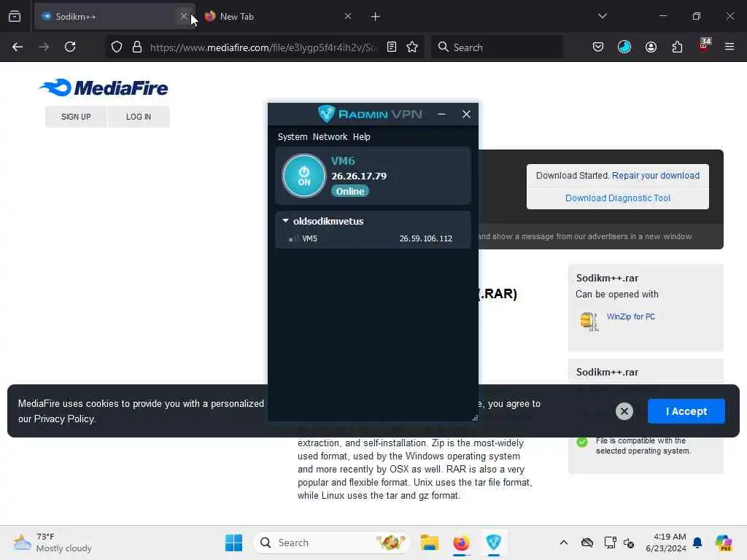
Task: Open the Windows Start menu
Action: pyautogui.click(x=233, y=542)
